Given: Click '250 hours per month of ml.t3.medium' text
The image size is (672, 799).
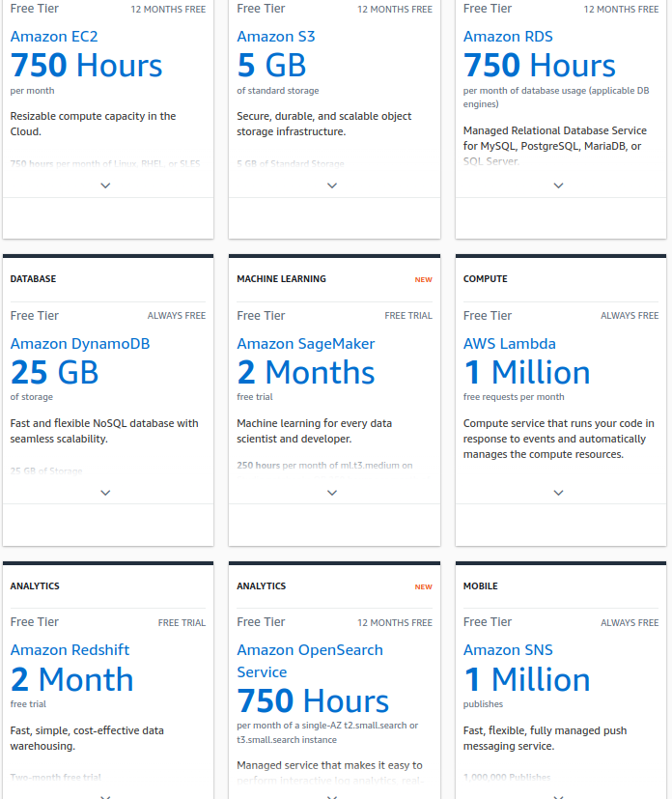Looking at the screenshot, I should coord(324,466).
